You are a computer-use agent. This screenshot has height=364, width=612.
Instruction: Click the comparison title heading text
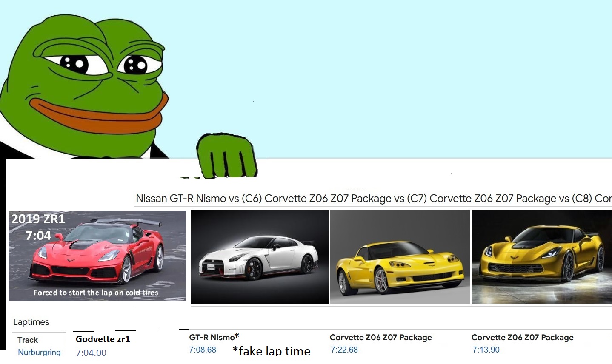(374, 198)
